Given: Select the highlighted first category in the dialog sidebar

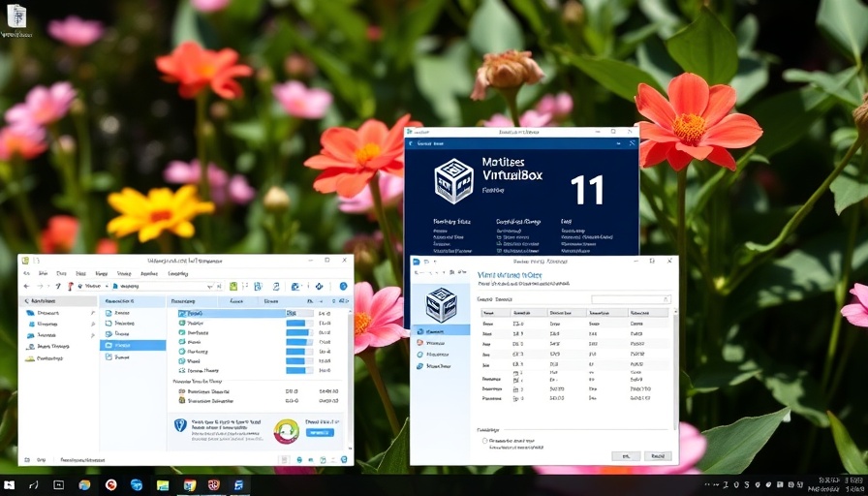Looking at the screenshot, I should pos(441,330).
